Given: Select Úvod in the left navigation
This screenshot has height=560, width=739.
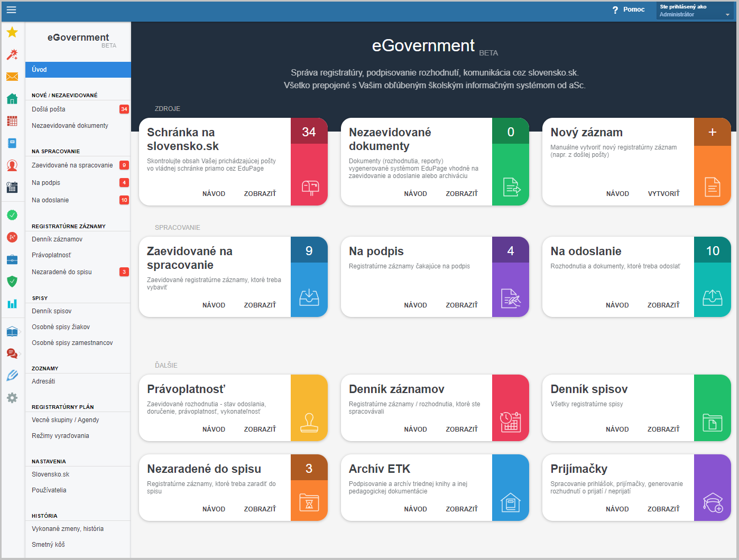Looking at the screenshot, I should point(78,70).
